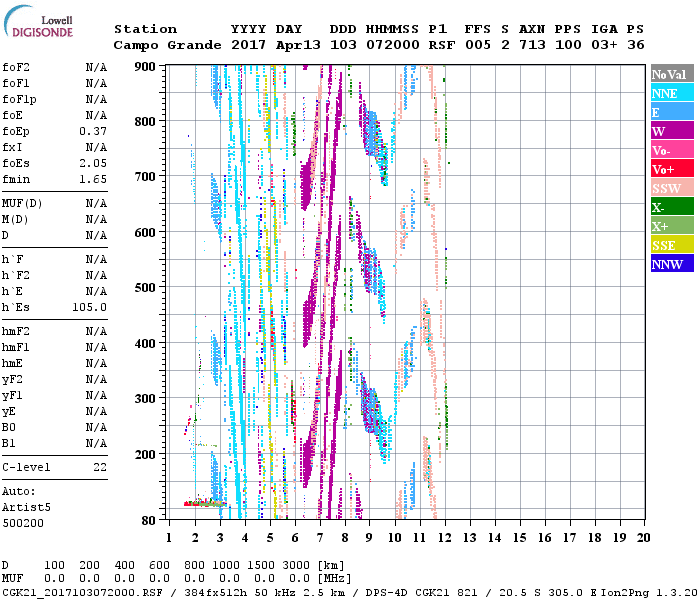Click the B0 parameter label
Image resolution: width=700 pixels, height=600 pixels.
click(9, 427)
